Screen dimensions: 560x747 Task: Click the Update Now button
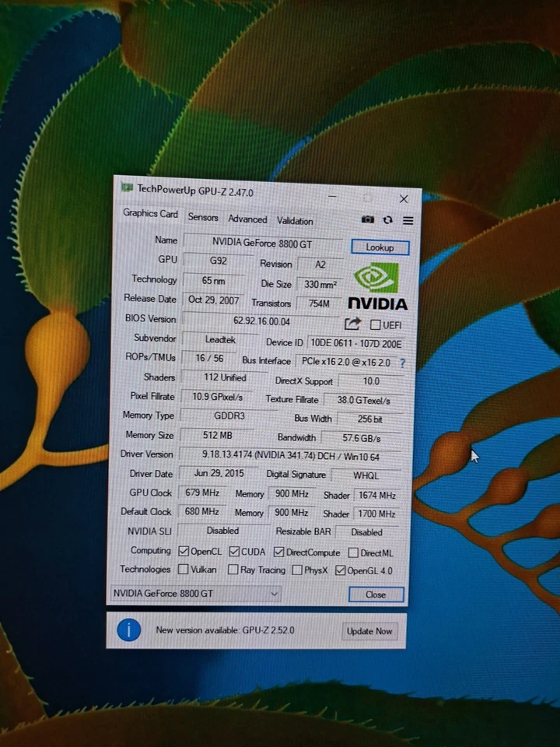click(369, 631)
